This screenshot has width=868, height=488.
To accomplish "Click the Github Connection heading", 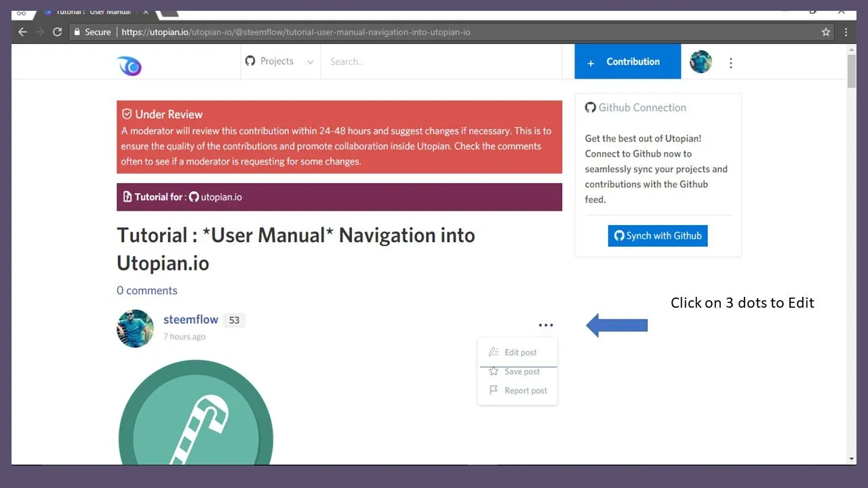I will pos(635,107).
